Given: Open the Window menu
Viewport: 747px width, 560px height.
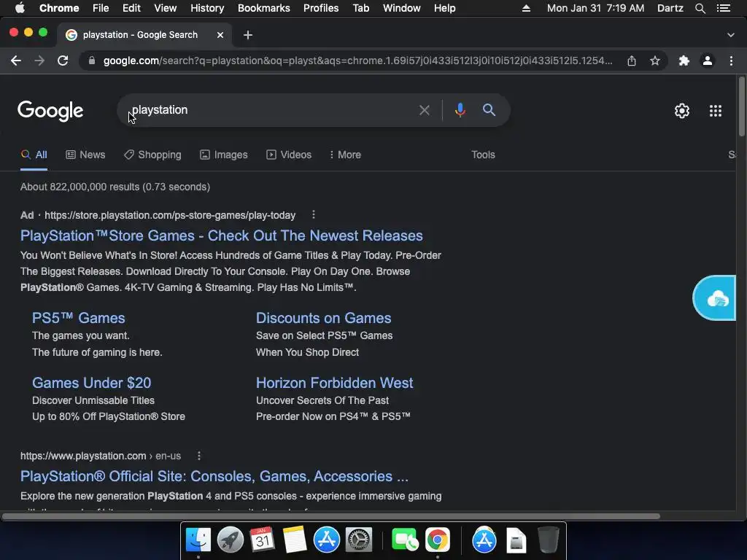Looking at the screenshot, I should [x=402, y=8].
